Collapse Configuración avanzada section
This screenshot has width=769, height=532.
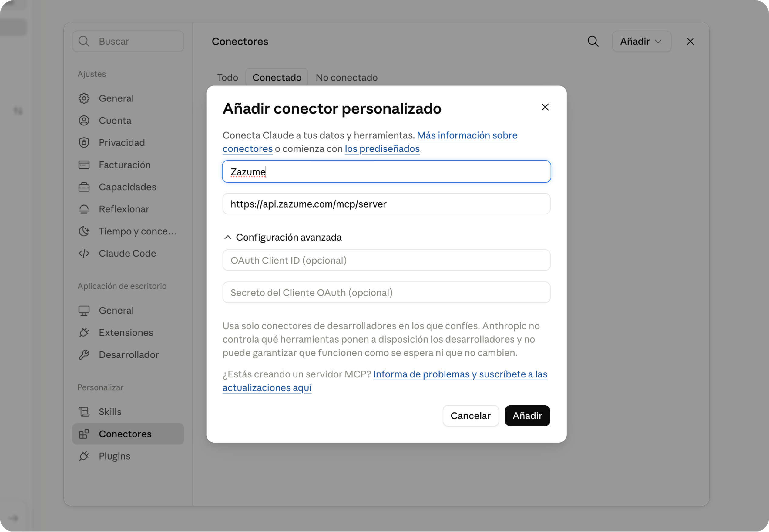click(282, 237)
